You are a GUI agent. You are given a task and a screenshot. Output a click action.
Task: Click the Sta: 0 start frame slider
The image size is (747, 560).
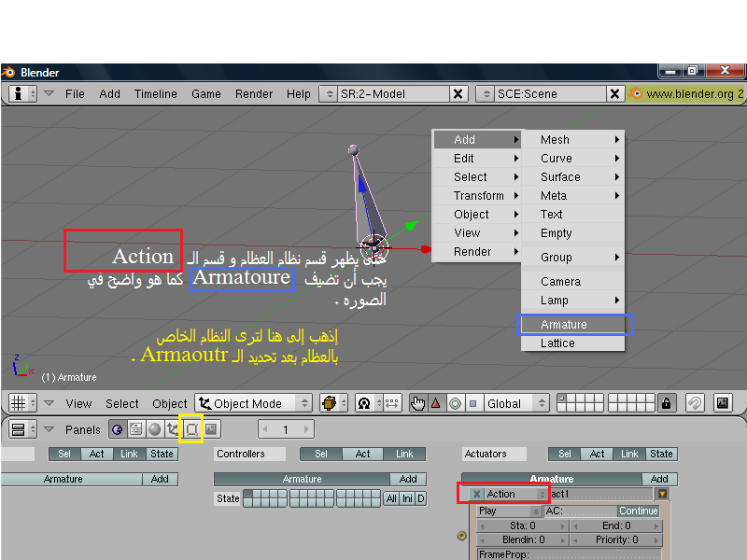tap(523, 525)
